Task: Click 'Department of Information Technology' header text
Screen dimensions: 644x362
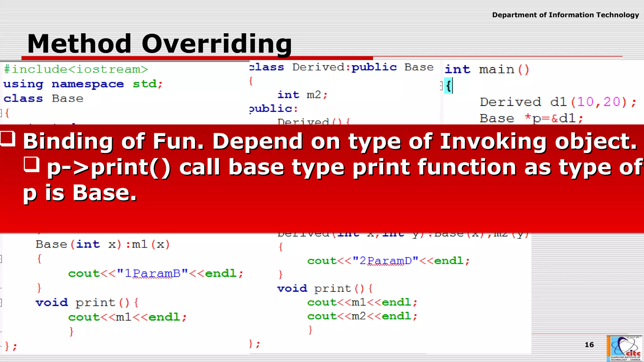Action: pyautogui.click(x=565, y=15)
